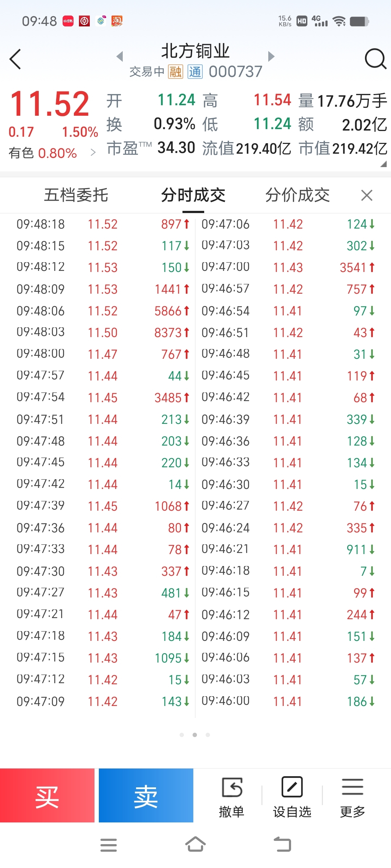
Task: Switch to 分价成交 tab
Action: pyautogui.click(x=298, y=195)
